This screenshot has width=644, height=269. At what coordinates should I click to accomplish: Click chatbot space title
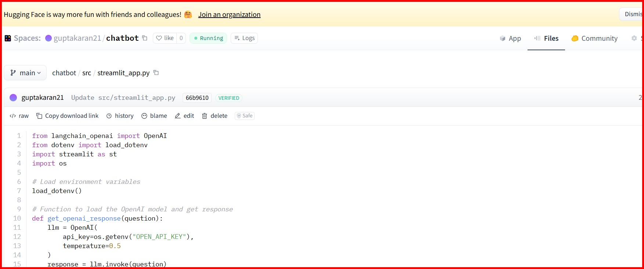[x=122, y=38]
